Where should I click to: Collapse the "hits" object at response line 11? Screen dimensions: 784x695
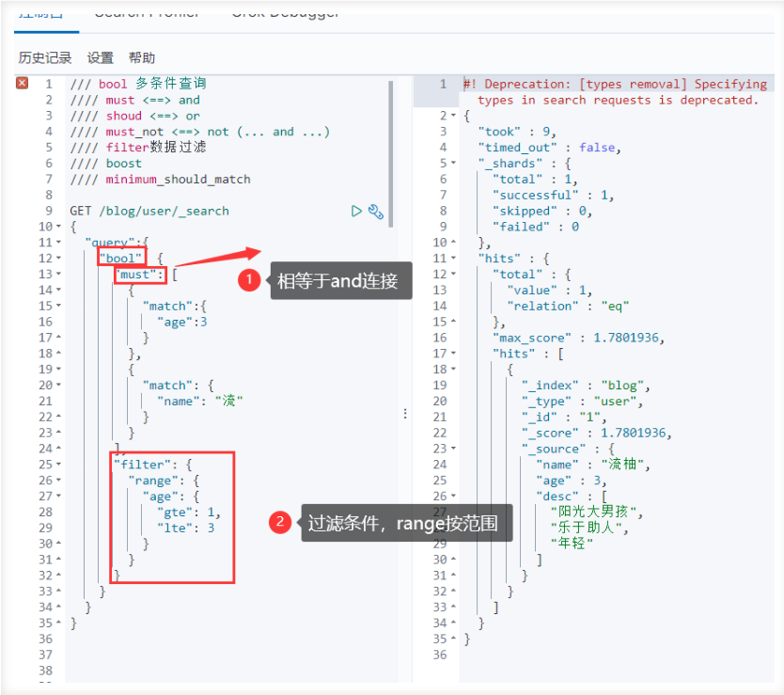(x=453, y=259)
